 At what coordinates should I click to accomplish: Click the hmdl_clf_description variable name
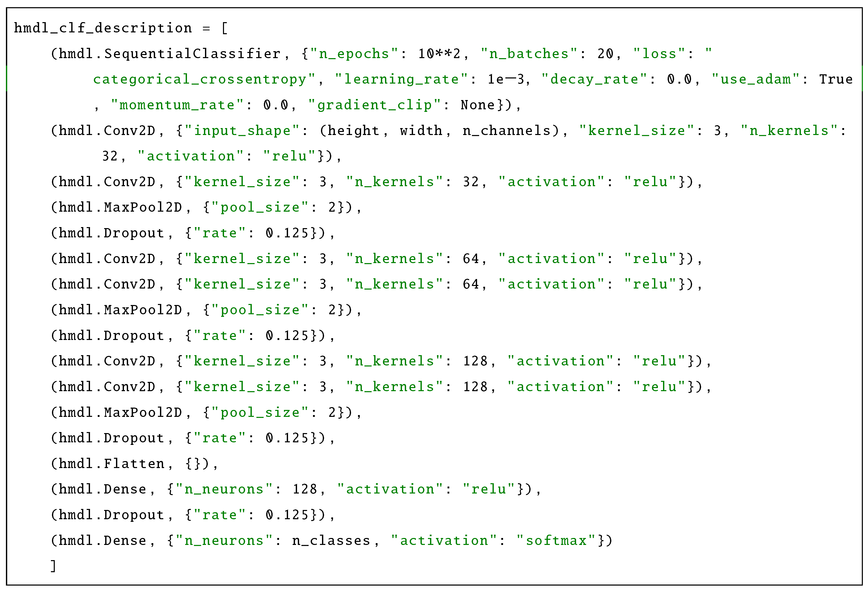click(103, 28)
